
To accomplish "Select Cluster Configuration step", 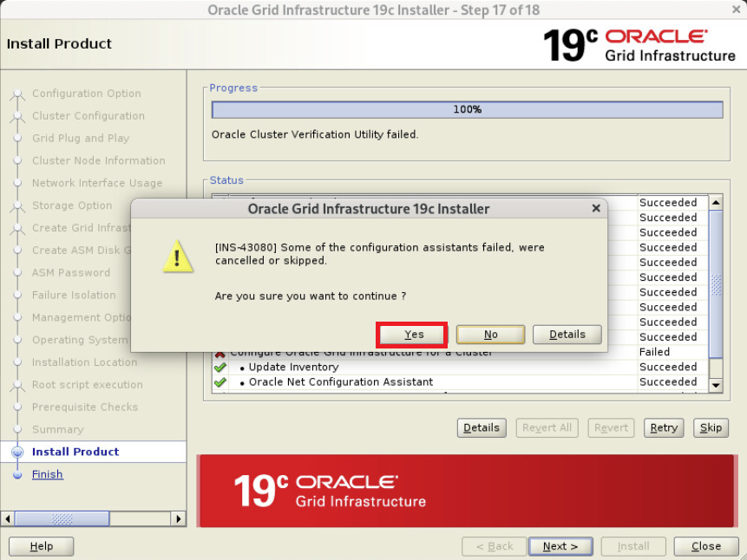I will 88,116.
